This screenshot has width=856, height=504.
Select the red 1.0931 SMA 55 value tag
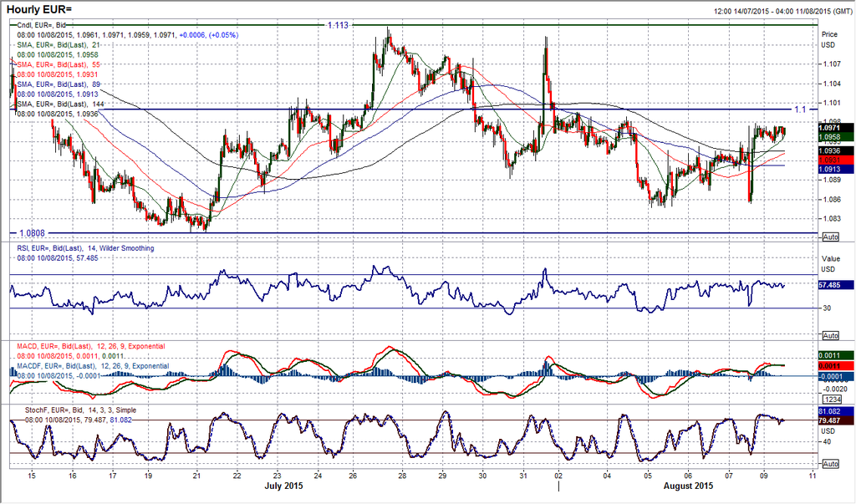[836, 160]
